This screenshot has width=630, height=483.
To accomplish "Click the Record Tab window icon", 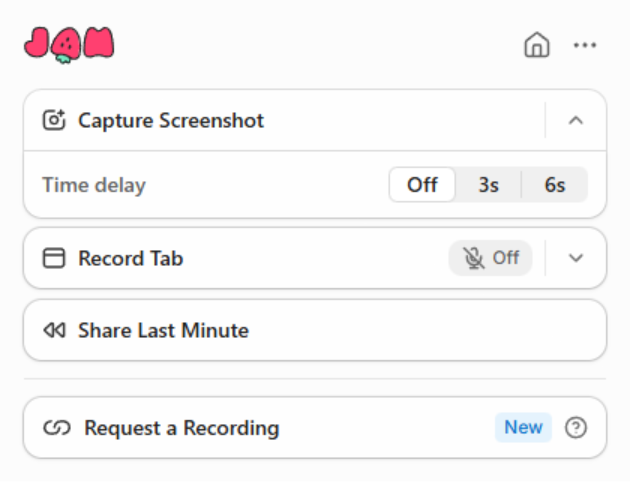I will [54, 258].
